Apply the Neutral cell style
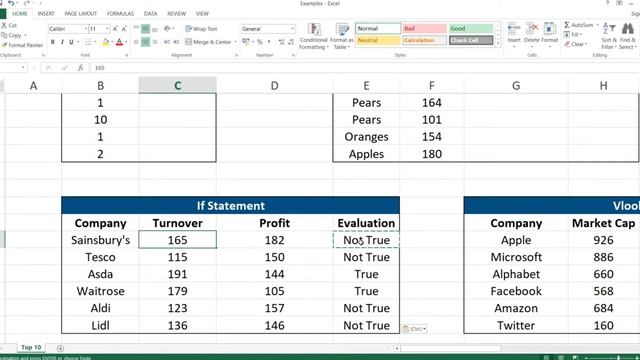Viewport: 640px width, 360px height. tap(378, 40)
